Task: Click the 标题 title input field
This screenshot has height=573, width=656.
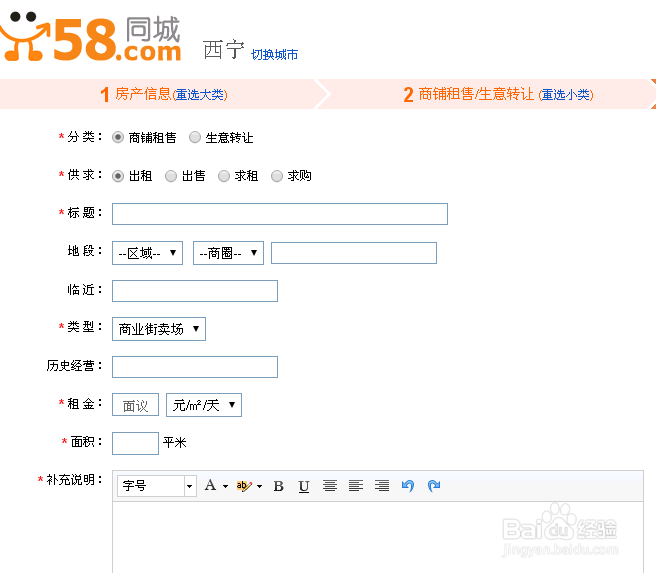Action: point(279,214)
